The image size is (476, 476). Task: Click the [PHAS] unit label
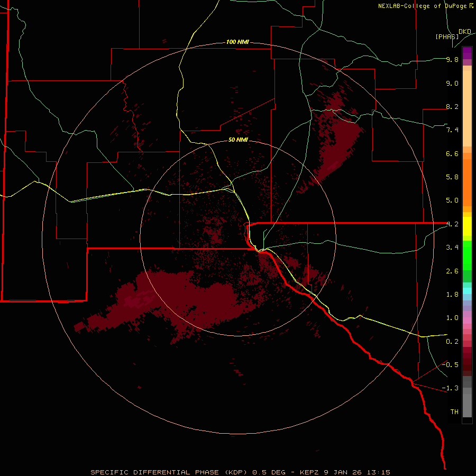447,36
